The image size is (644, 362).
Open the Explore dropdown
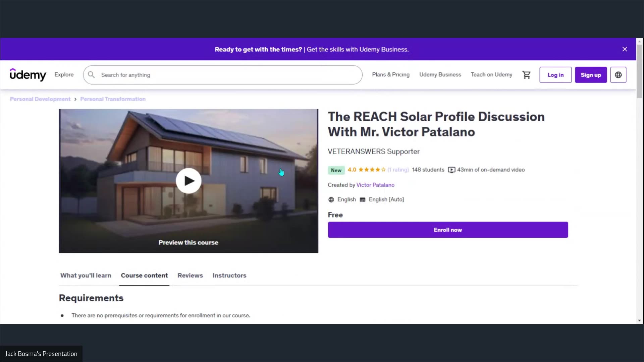(x=64, y=75)
